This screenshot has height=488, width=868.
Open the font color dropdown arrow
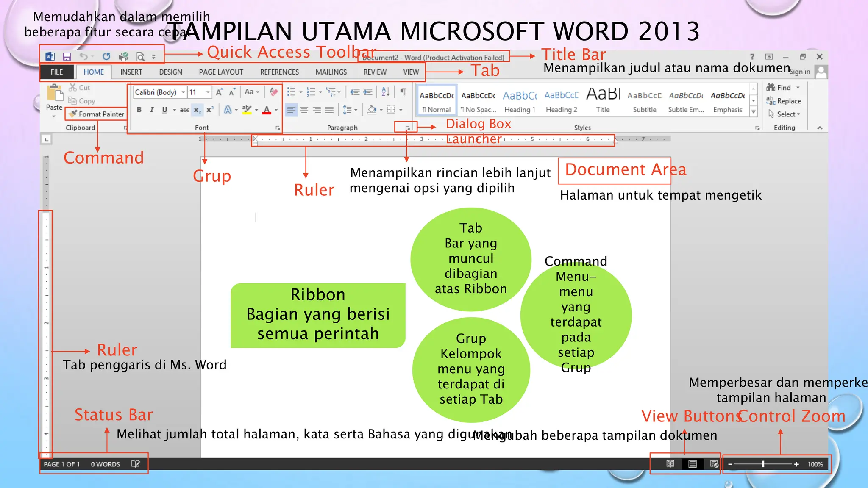[276, 110]
